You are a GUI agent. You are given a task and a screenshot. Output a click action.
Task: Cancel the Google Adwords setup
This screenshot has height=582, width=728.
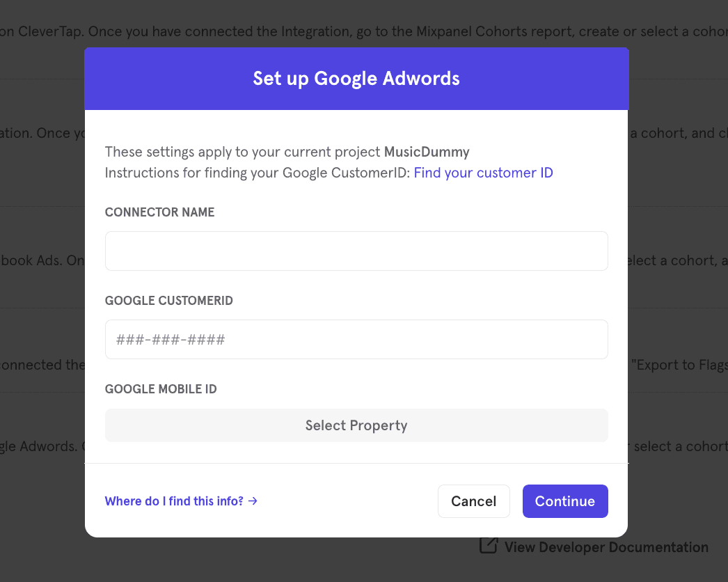pyautogui.click(x=473, y=501)
